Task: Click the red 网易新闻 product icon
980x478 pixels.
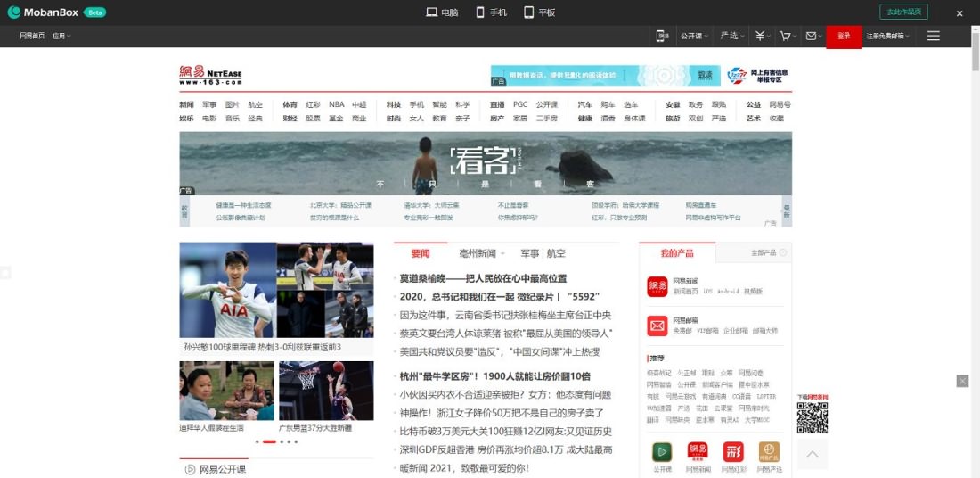Action: (657, 286)
